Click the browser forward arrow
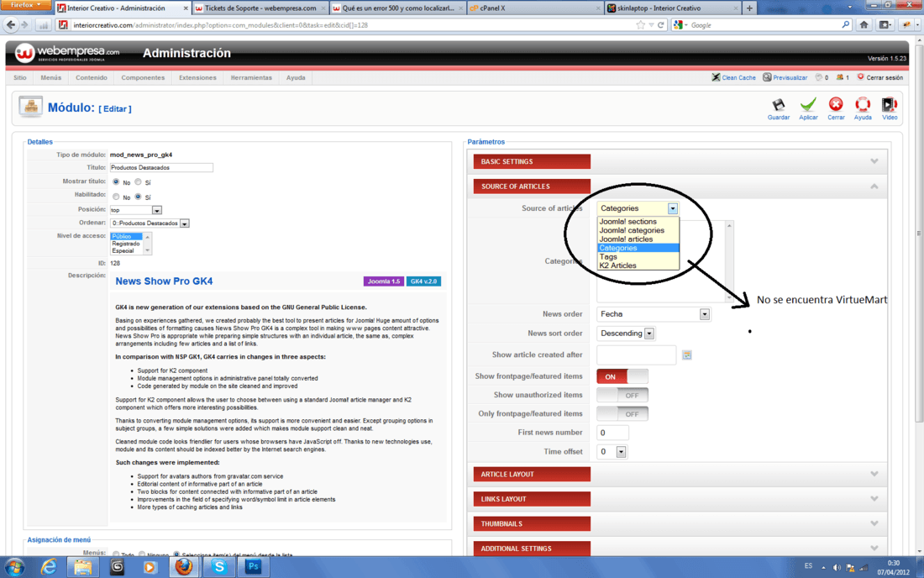Screen dimensions: 924x578 point(24,24)
